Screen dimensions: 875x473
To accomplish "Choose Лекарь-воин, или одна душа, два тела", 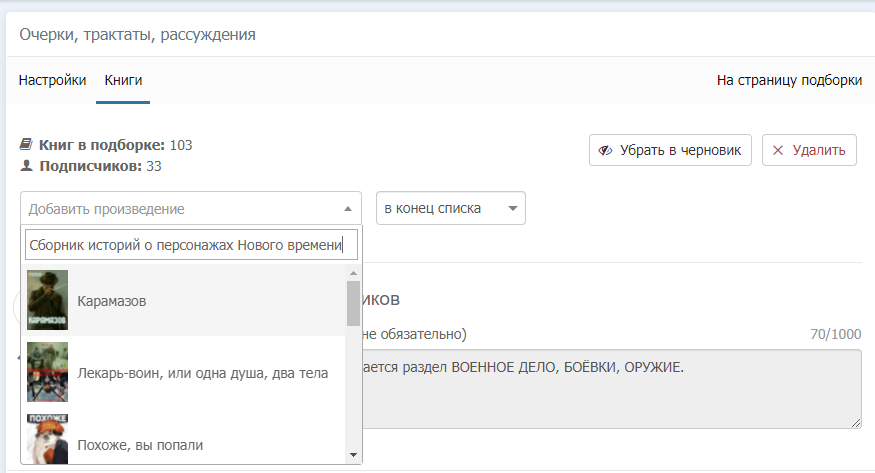I will coord(203,373).
